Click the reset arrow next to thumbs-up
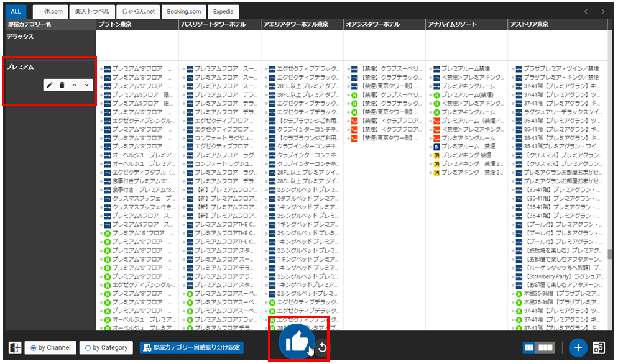Screen dimensions: 618x364 tap(322, 347)
